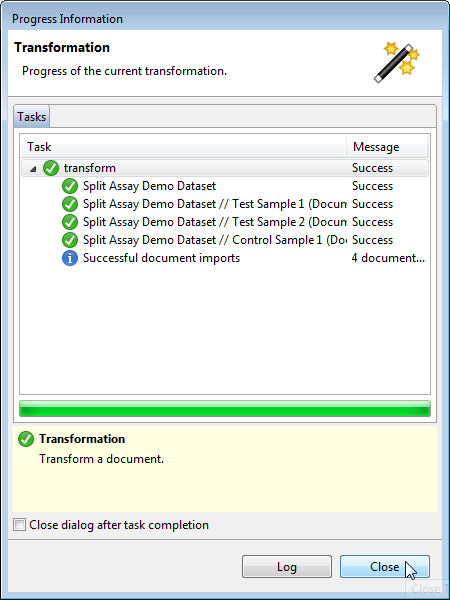This screenshot has height=600, width=450.
Task: Collapse the transform tree node
Action: [33, 169]
